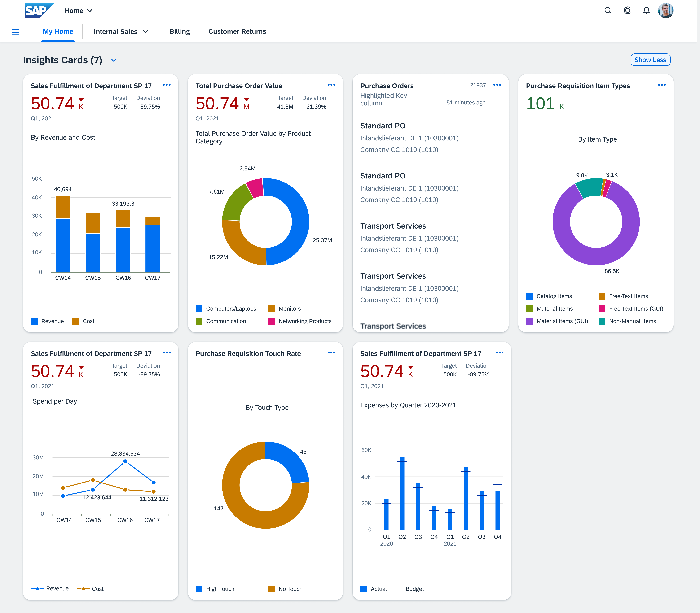Image resolution: width=700 pixels, height=613 pixels.
Task: Switch to the My Home tab
Action: click(x=58, y=31)
